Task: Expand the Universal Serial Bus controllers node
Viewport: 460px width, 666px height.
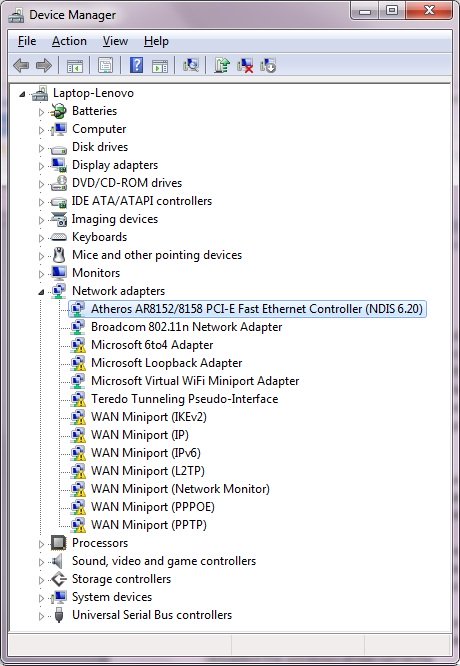Action: click(x=41, y=616)
